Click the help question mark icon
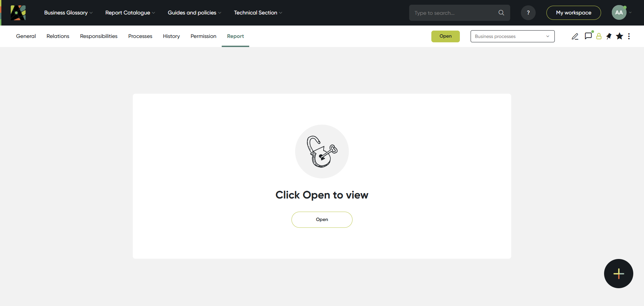 click(x=528, y=13)
